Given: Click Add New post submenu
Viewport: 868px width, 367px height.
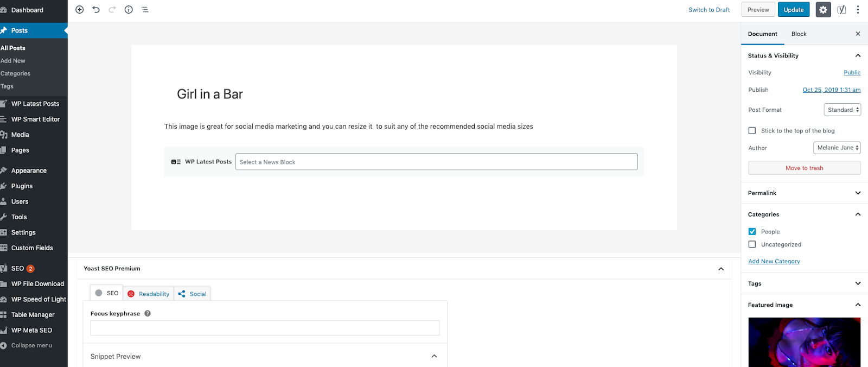Looking at the screenshot, I should (13, 61).
